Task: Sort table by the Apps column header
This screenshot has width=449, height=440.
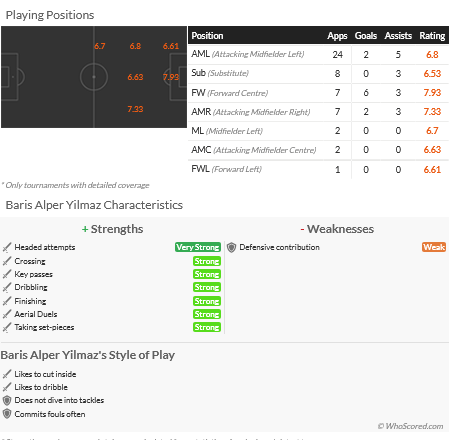Action: [337, 36]
